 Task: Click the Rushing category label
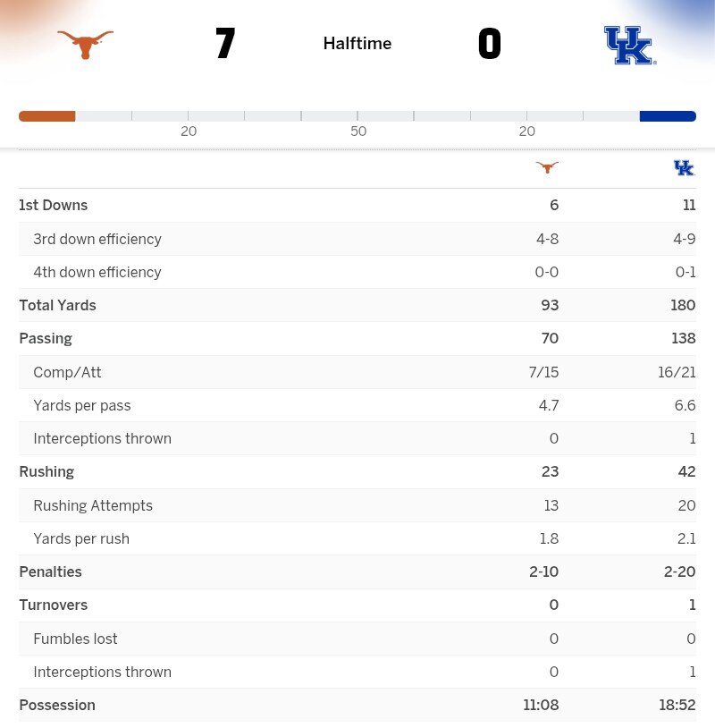(x=46, y=472)
